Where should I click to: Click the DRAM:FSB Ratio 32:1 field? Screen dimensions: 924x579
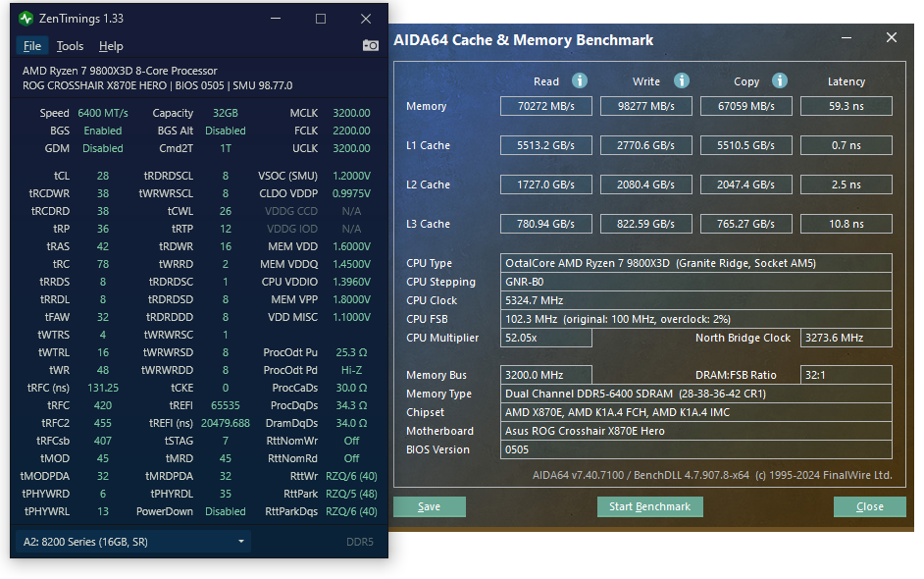[847, 375]
